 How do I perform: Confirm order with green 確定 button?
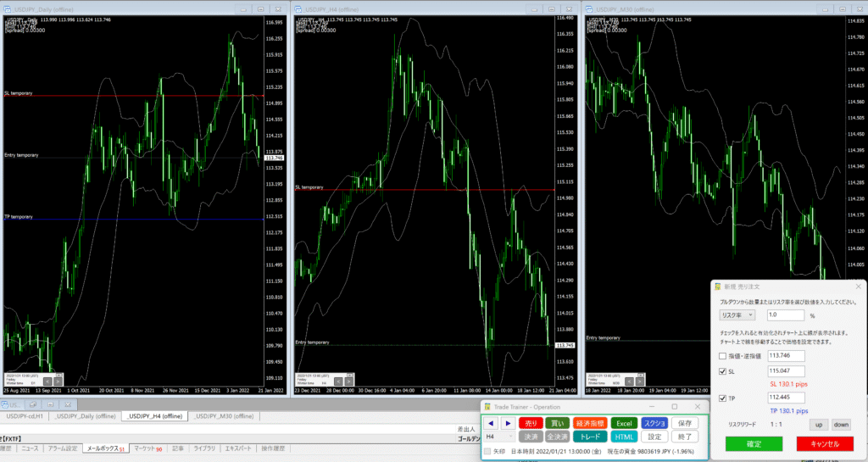[754, 443]
